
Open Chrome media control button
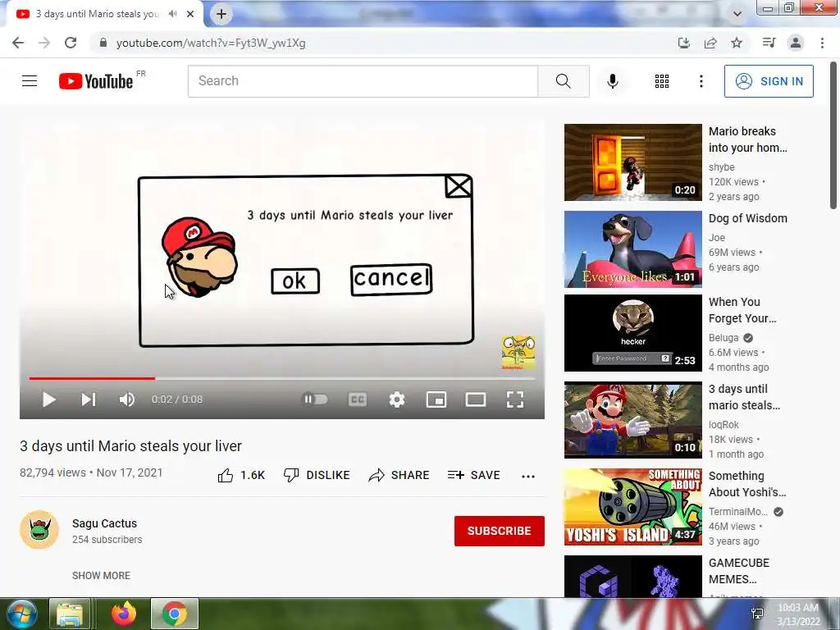point(769,43)
